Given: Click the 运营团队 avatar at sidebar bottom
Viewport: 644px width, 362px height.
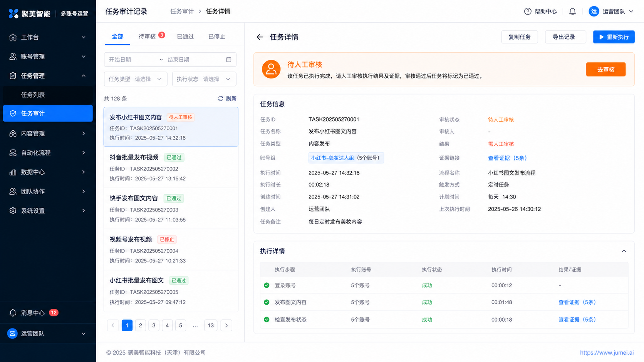Looking at the screenshot, I should tap(12, 334).
